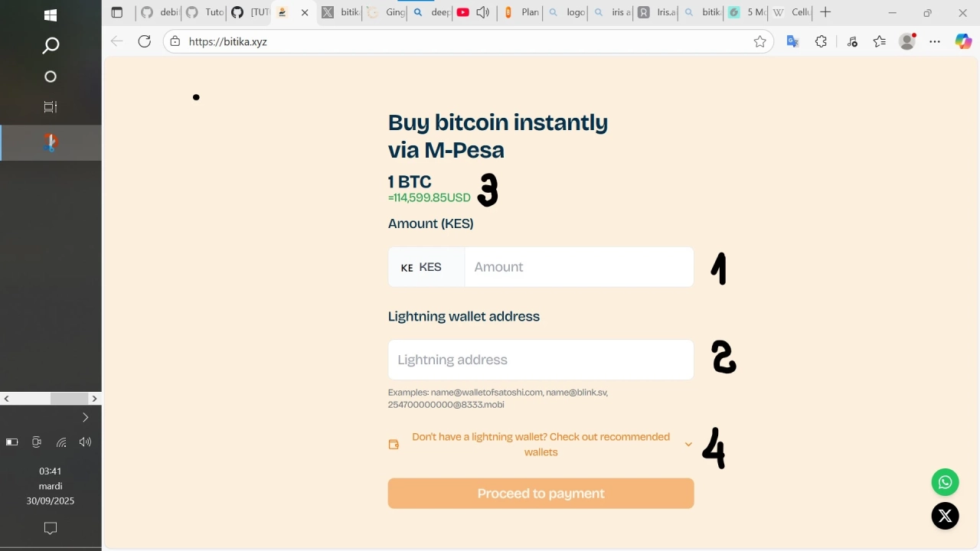Open the tab actions menu button

[117, 12]
